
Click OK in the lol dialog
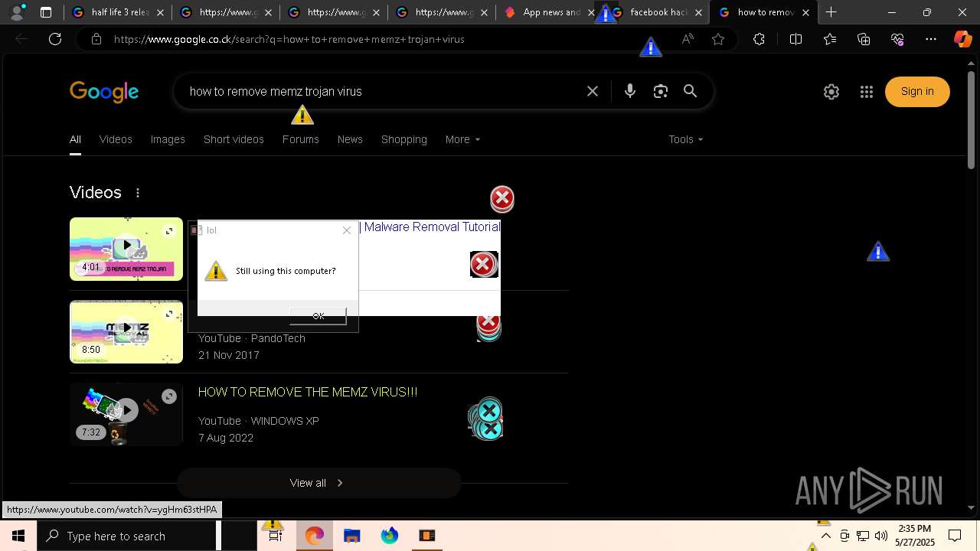pos(318,316)
